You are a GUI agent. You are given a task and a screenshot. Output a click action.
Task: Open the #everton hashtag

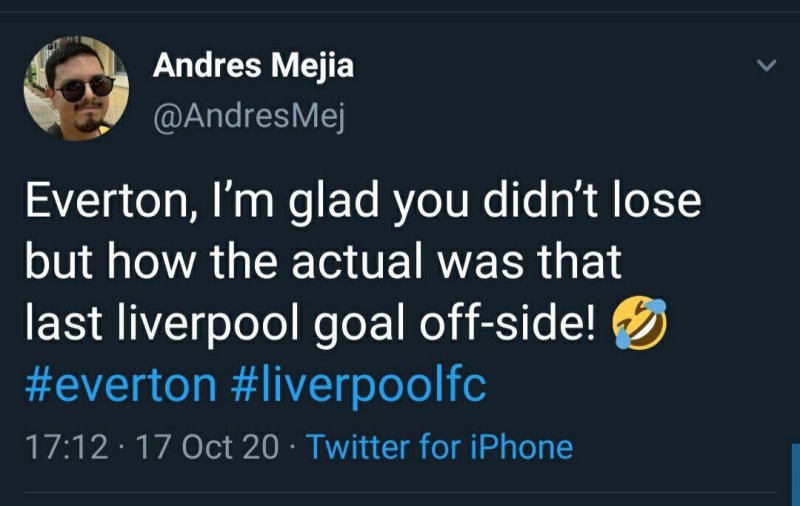[119, 384]
